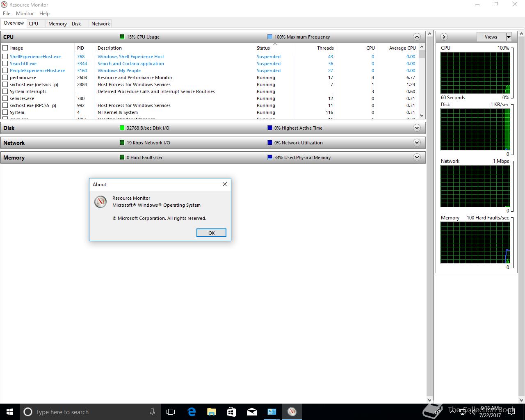Click the green CPU Usage indicator square
Image resolution: width=525 pixels, height=420 pixels.
122,37
